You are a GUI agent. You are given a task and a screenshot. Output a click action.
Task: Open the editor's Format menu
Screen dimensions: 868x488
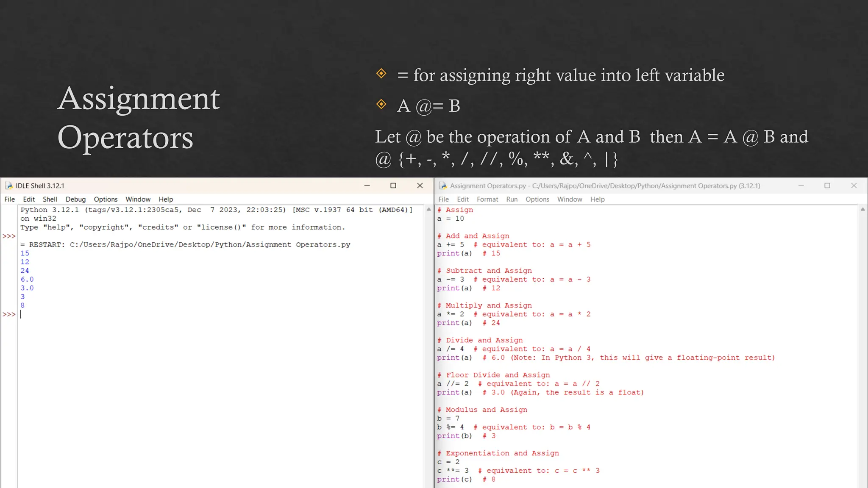(x=487, y=199)
